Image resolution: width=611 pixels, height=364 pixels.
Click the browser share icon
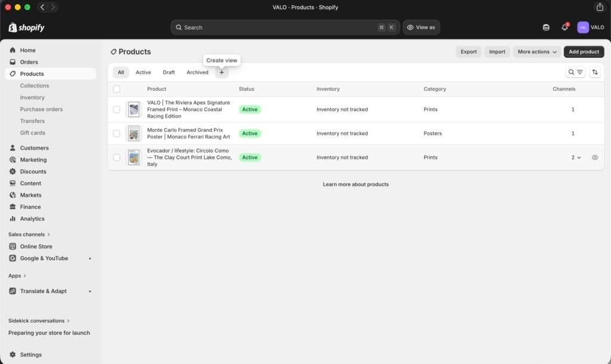point(600,7)
